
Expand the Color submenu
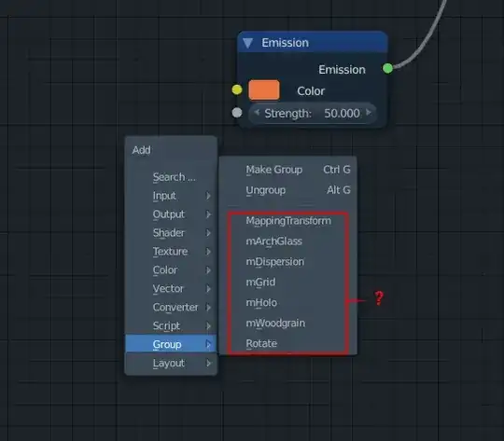coord(171,270)
